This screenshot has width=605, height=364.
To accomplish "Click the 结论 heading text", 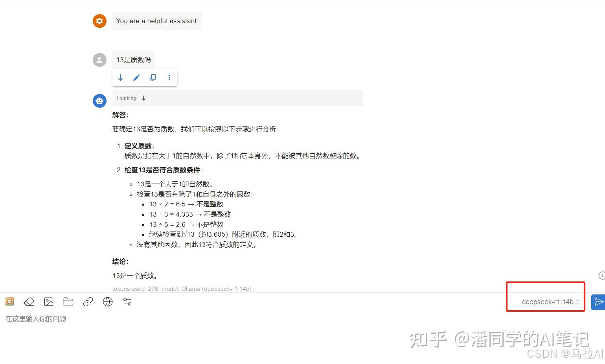I will (120, 261).
